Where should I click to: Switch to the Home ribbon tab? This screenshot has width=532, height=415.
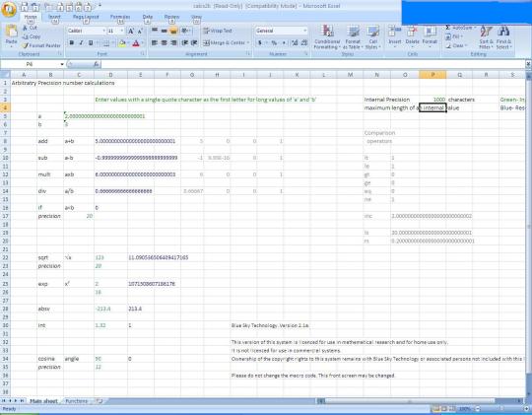[31, 17]
